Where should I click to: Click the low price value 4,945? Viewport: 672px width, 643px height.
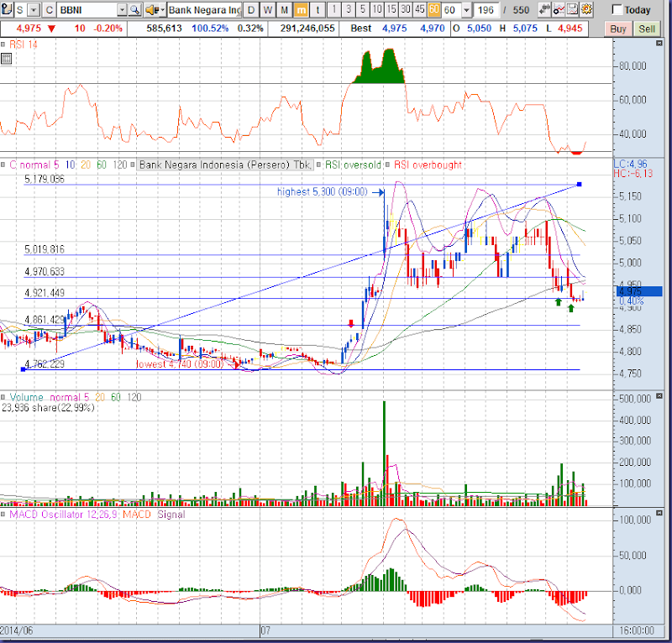(x=570, y=29)
